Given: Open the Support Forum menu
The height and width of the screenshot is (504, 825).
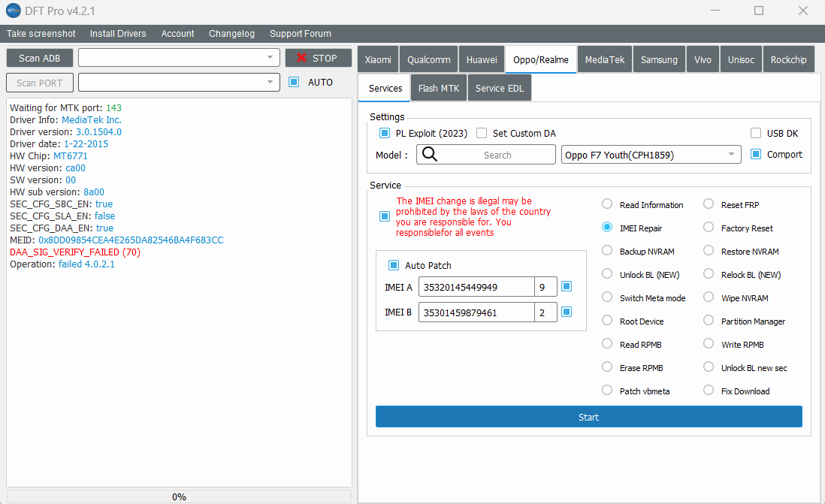Looking at the screenshot, I should coord(301,34).
